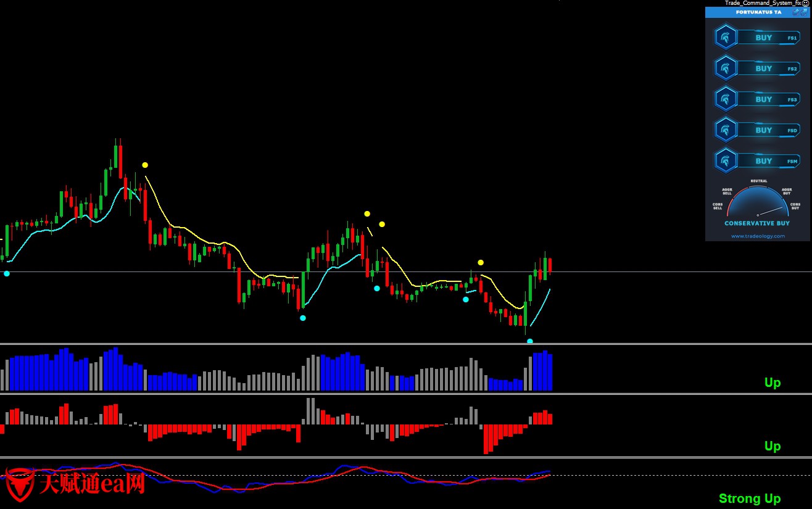Click the Fortunatus TA panel title
Screen dimensions: 812x509
click(758, 12)
